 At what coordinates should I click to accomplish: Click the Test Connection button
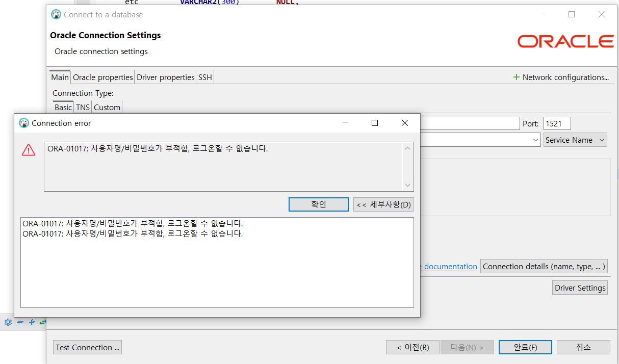click(88, 347)
